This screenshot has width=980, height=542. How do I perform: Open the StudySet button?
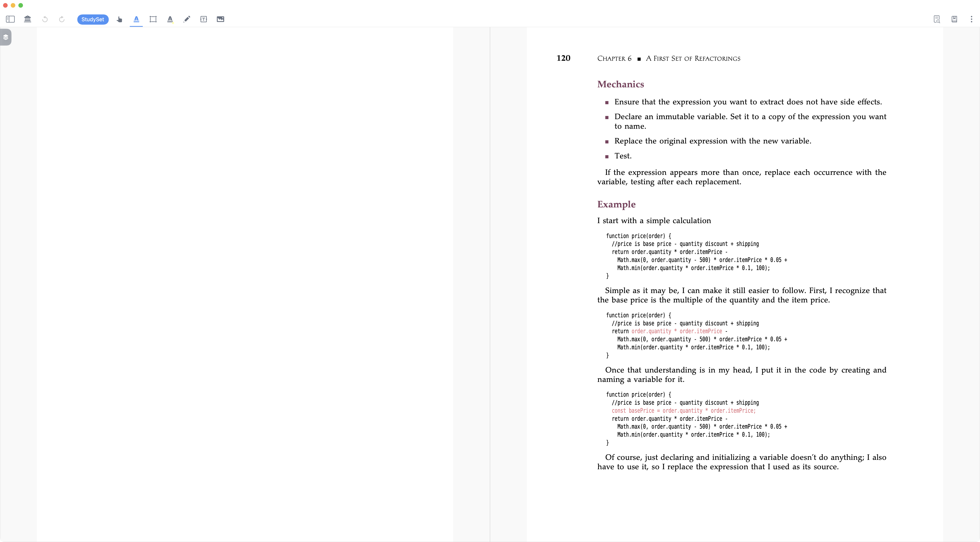[x=93, y=19]
